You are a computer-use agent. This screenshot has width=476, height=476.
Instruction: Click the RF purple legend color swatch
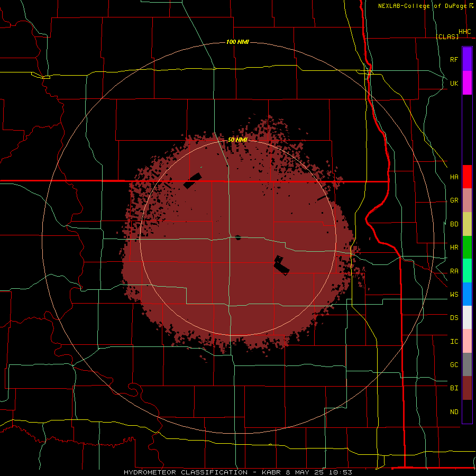(467, 59)
